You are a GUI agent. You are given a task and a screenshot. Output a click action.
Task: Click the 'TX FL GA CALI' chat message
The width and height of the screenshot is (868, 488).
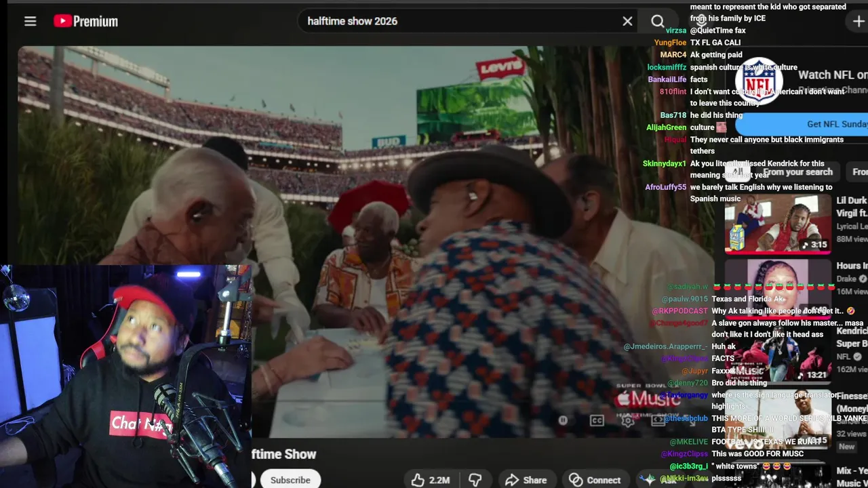[x=715, y=43]
